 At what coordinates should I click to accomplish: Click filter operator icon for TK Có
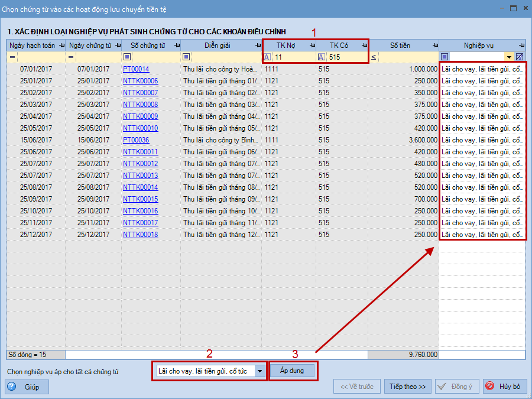pyautogui.click(x=321, y=57)
